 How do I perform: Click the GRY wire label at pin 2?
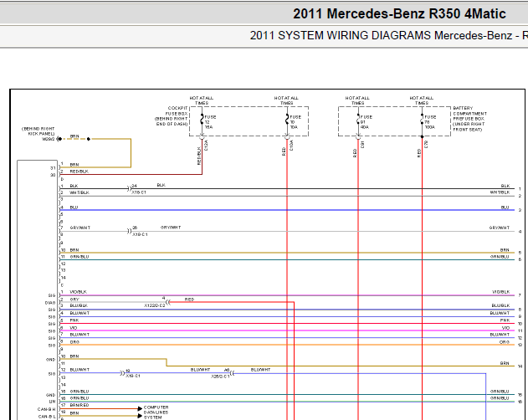pos(74,300)
